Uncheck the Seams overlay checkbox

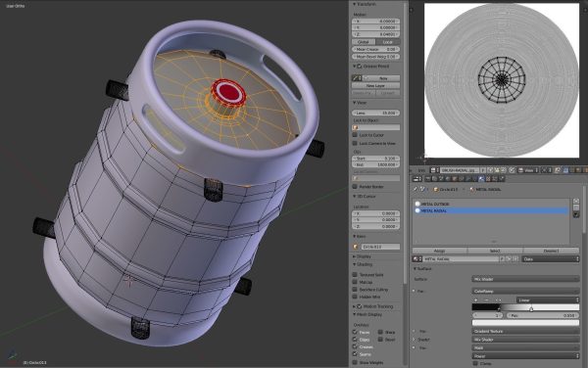(x=355, y=354)
